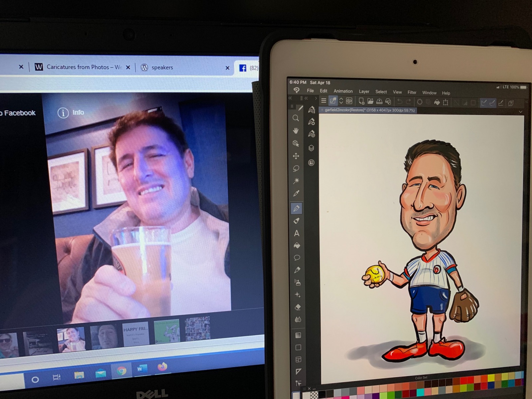Toggle the transparent color checkerboard swatch

click(x=314, y=394)
